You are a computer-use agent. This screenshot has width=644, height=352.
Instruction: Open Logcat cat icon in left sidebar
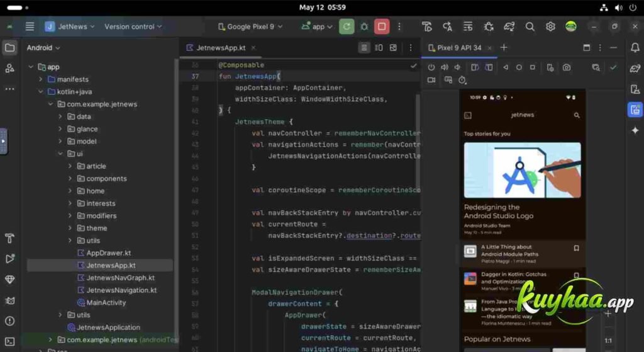pos(9,300)
